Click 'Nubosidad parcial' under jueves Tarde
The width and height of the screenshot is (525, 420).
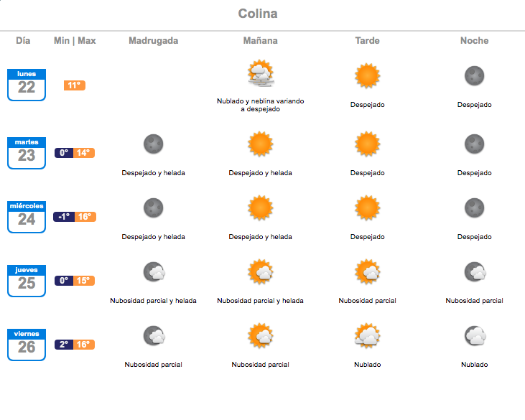point(367,301)
